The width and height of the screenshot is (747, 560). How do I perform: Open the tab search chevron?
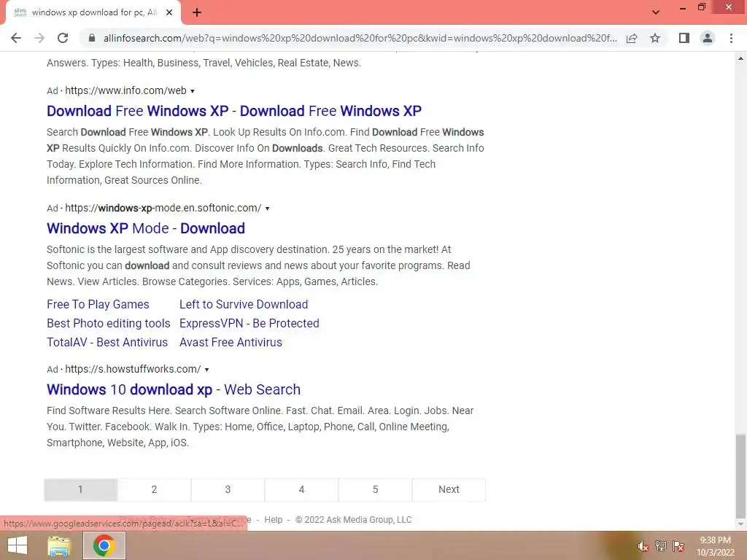tap(656, 12)
